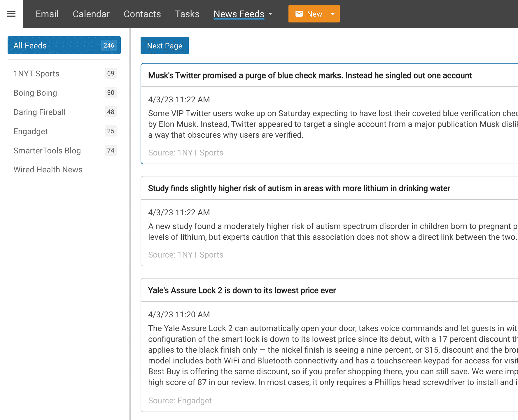Click the Next Page button
518x420 pixels.
164,45
